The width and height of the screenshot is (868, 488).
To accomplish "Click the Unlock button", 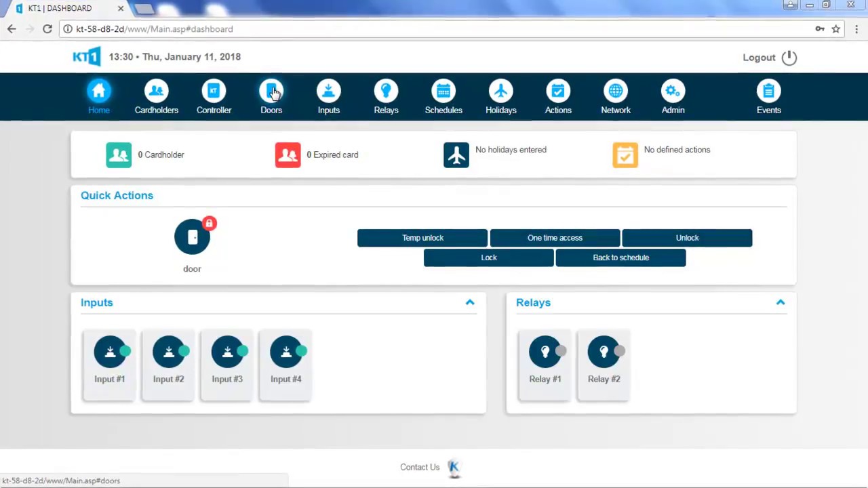I will (x=687, y=238).
